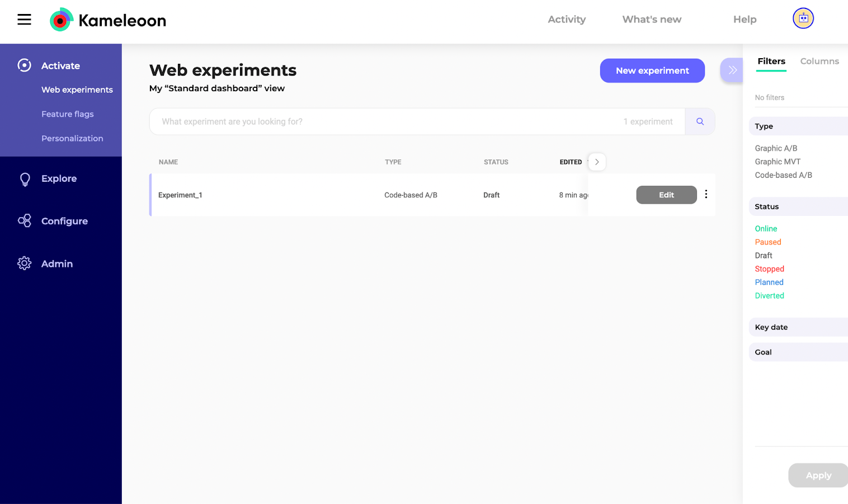
Task: Click the search magnifier icon
Action: [x=700, y=121]
